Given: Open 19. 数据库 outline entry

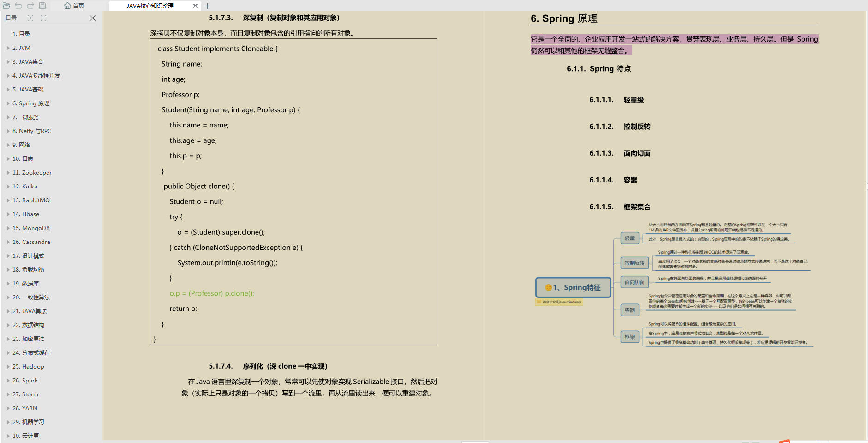Looking at the screenshot, I should pos(25,284).
